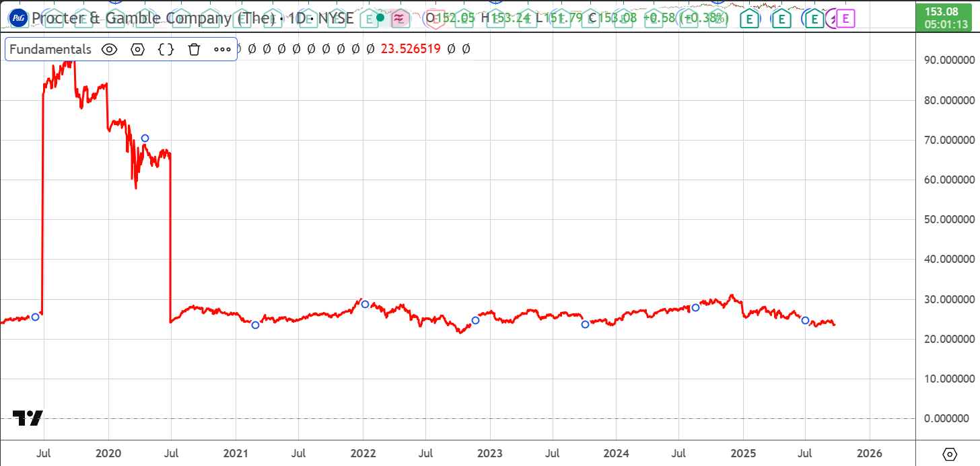
Task: Open the Fundamentals more options menu
Action: click(222, 49)
